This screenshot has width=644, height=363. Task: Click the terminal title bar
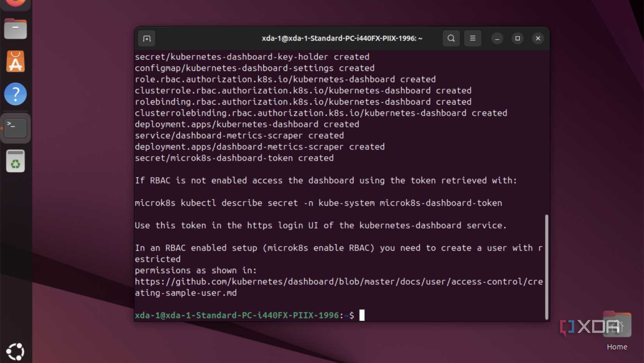click(341, 38)
